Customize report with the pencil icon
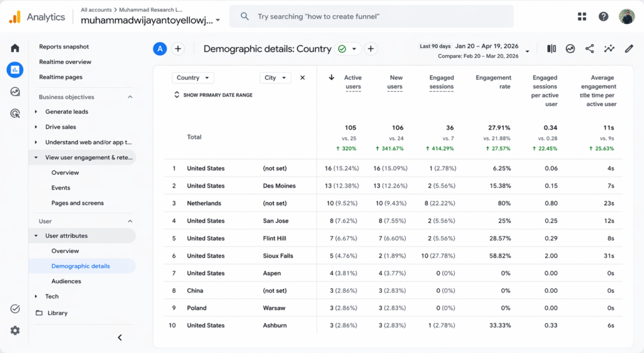This screenshot has height=353, width=644. tap(628, 49)
